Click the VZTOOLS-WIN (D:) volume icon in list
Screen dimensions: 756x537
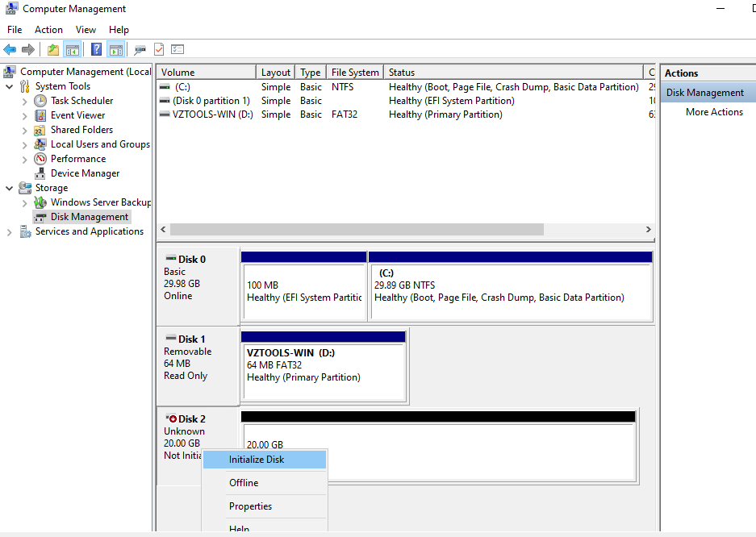pos(165,114)
